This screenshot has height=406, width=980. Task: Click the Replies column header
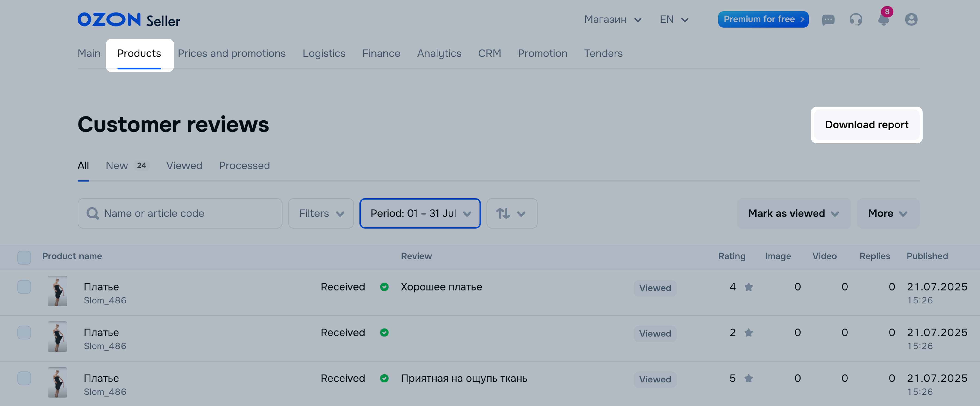point(875,256)
